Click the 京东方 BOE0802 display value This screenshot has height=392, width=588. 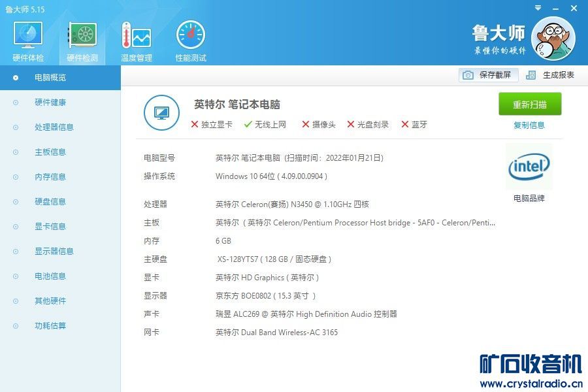coord(265,296)
